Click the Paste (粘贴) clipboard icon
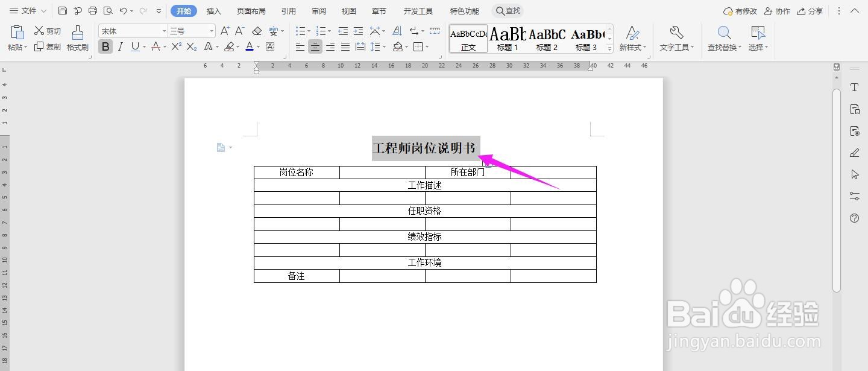The image size is (868, 371). (17, 33)
